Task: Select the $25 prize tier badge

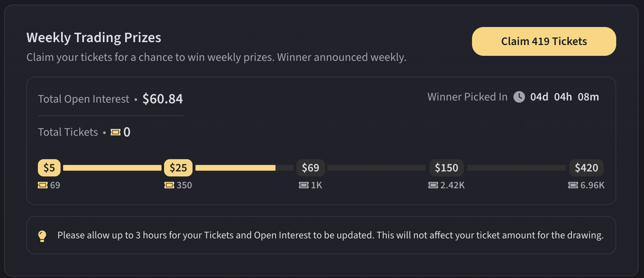Action: (x=178, y=168)
